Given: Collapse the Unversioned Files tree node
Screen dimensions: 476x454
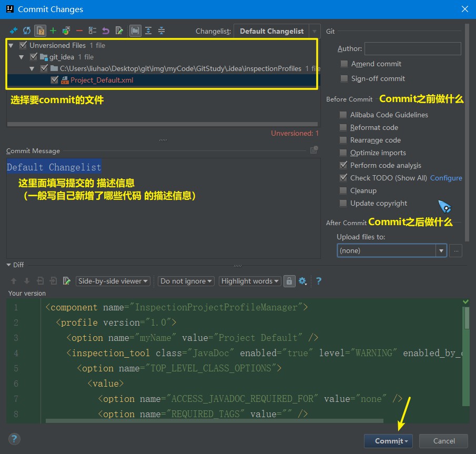Looking at the screenshot, I should [11, 46].
